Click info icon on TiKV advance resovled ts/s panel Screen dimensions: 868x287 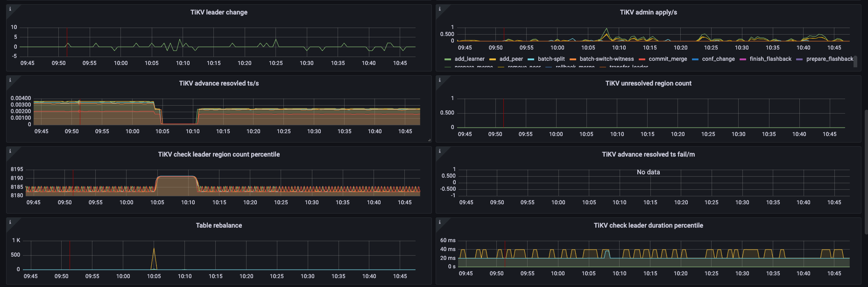tap(10, 80)
